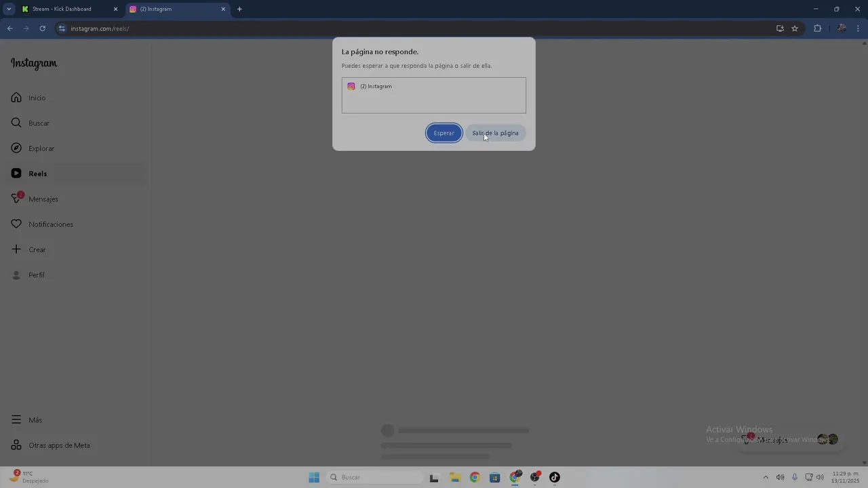Click the Esperar button in the dialog
Image resolution: width=868 pixels, height=488 pixels.
tap(444, 133)
